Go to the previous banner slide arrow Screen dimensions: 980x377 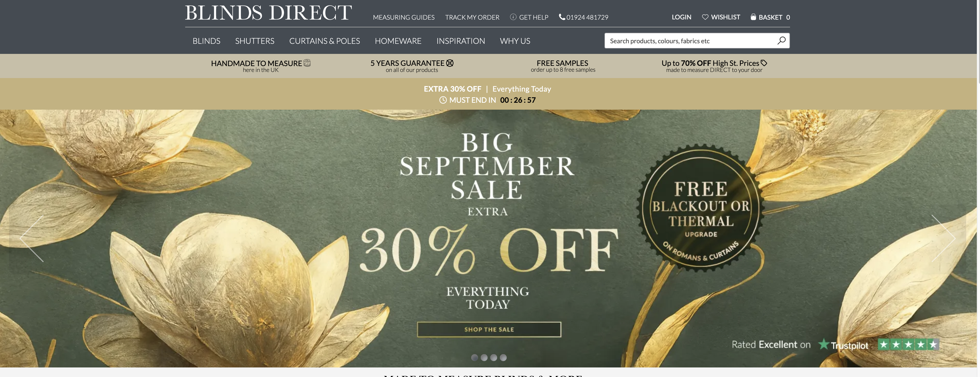click(32, 238)
